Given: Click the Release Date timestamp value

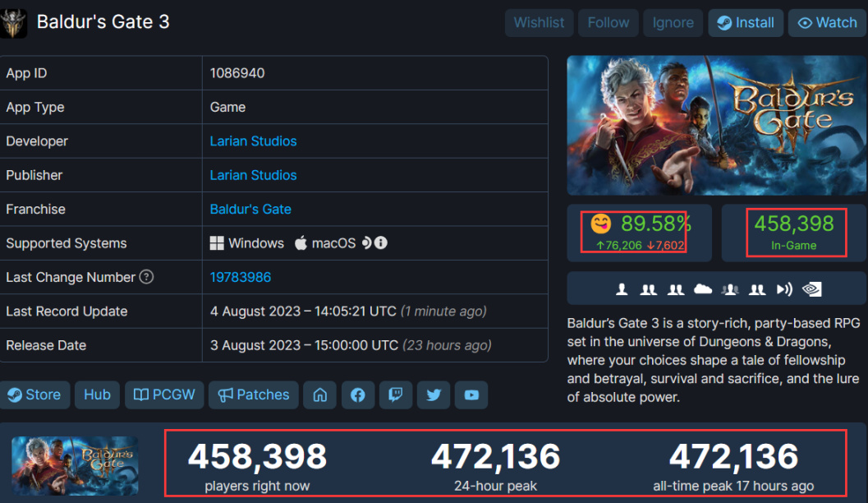Looking at the screenshot, I should pyautogui.click(x=351, y=345).
